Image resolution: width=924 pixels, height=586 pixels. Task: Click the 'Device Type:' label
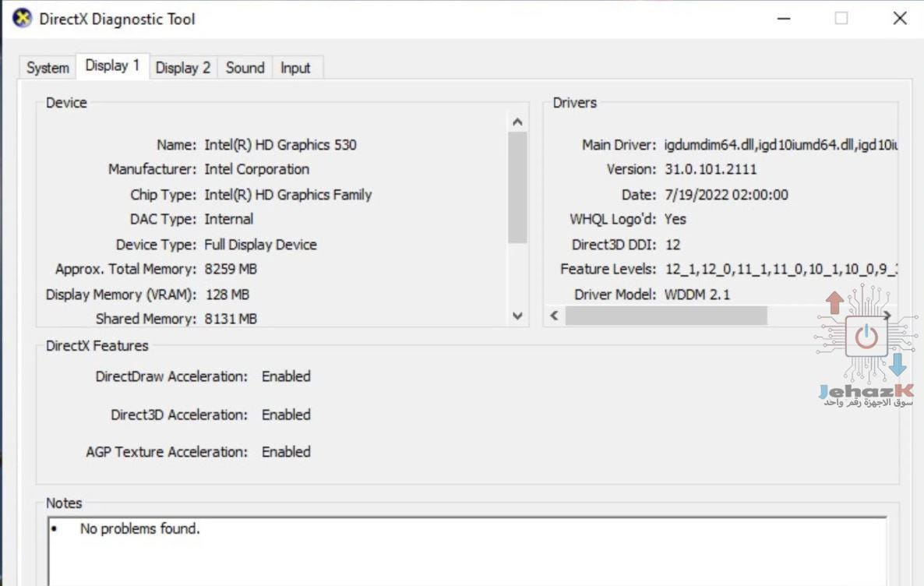(x=156, y=245)
